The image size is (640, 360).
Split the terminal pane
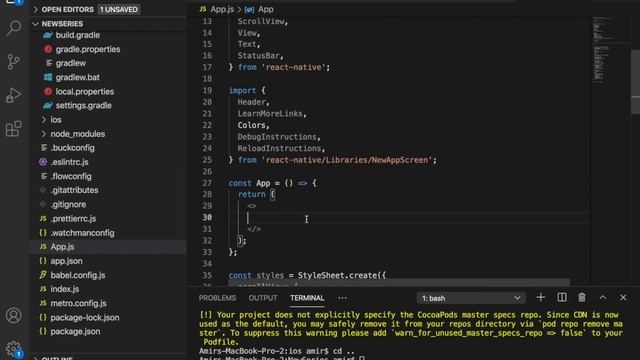562,298
